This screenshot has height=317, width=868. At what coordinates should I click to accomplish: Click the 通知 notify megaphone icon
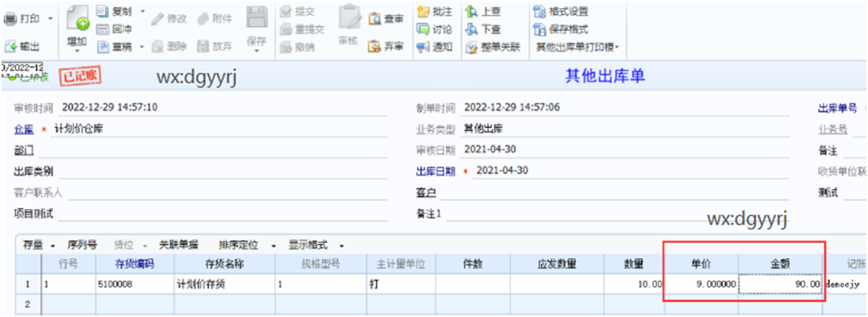(424, 47)
